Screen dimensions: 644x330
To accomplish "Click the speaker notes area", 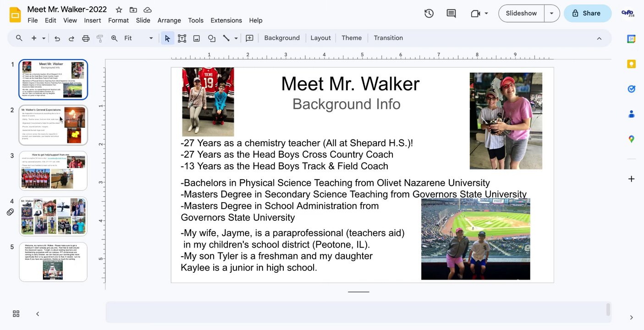I will tap(358, 312).
